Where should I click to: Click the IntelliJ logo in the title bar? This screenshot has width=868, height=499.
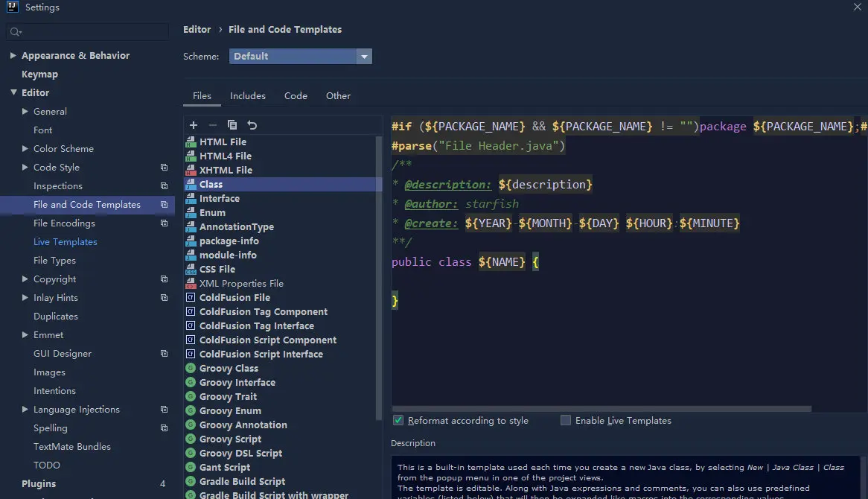point(12,7)
